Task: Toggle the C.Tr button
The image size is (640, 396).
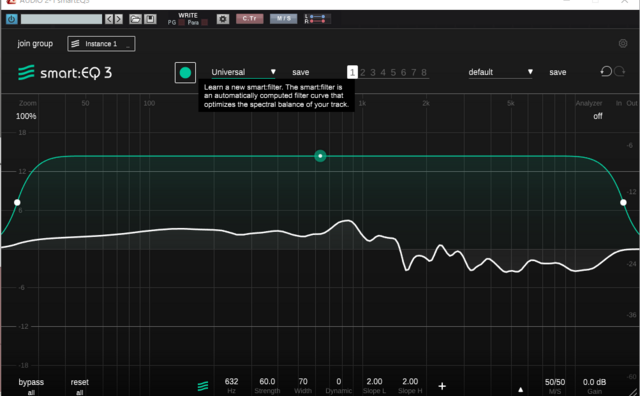Action: [249, 19]
